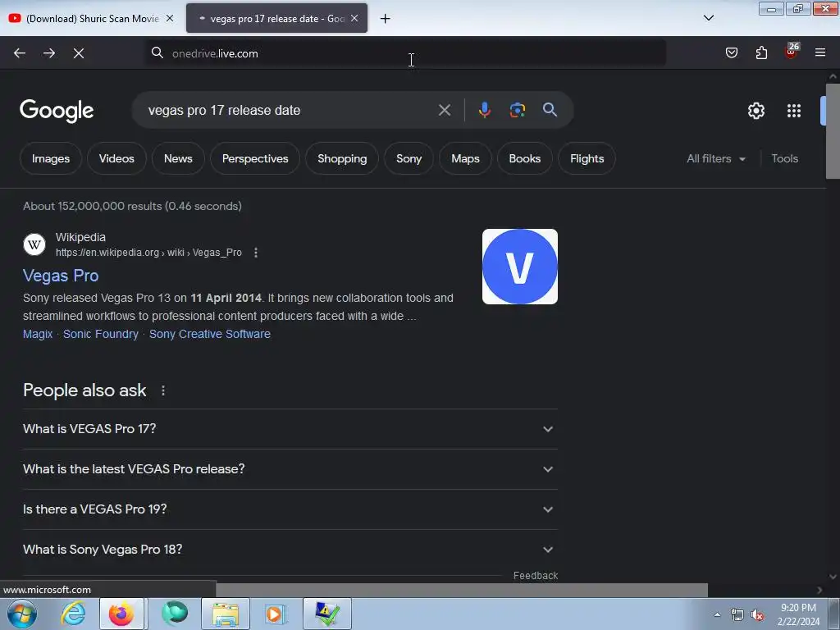Image resolution: width=840 pixels, height=630 pixels.
Task: Click the horizontal scrollbar thumb
Action: coord(462,590)
